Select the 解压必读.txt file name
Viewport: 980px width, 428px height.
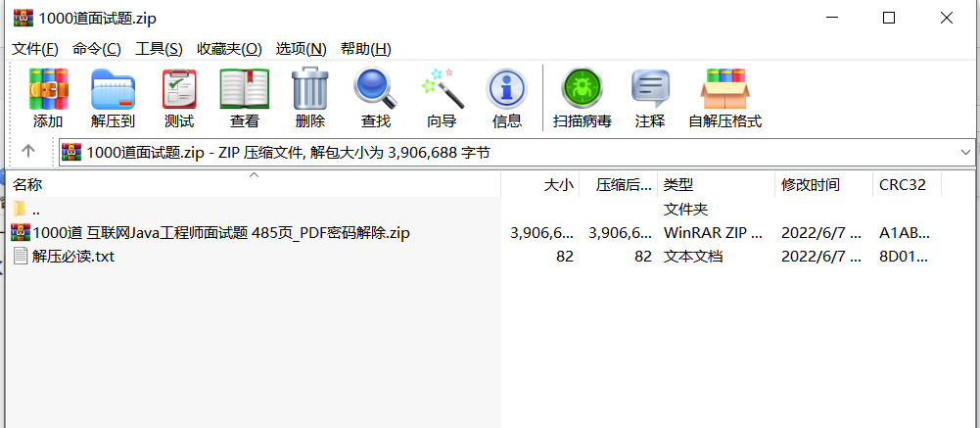(73, 257)
